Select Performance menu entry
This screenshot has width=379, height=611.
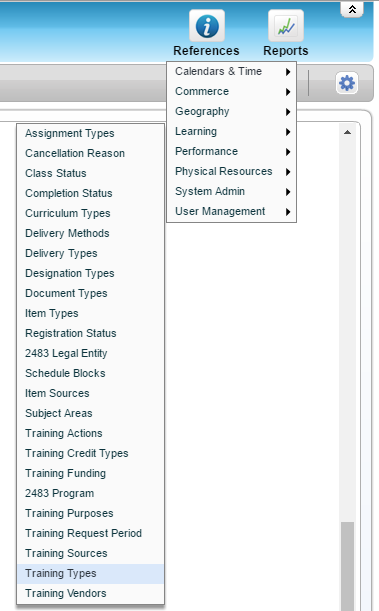tap(231, 152)
